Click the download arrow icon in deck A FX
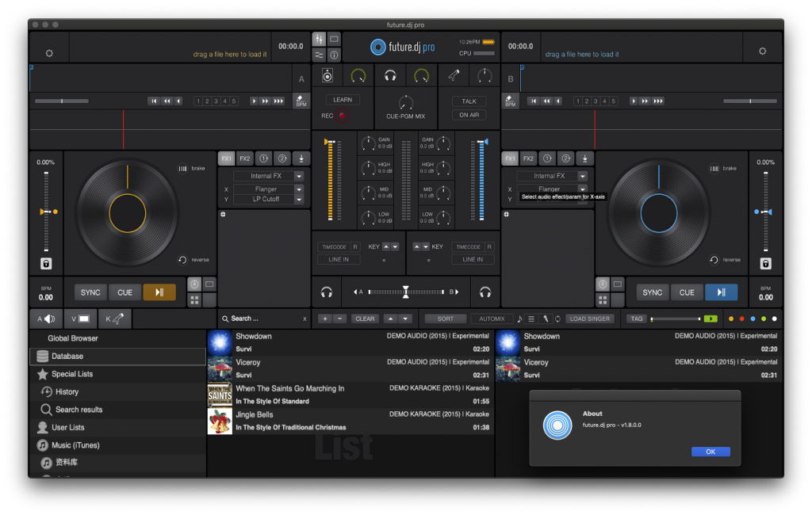 click(301, 158)
